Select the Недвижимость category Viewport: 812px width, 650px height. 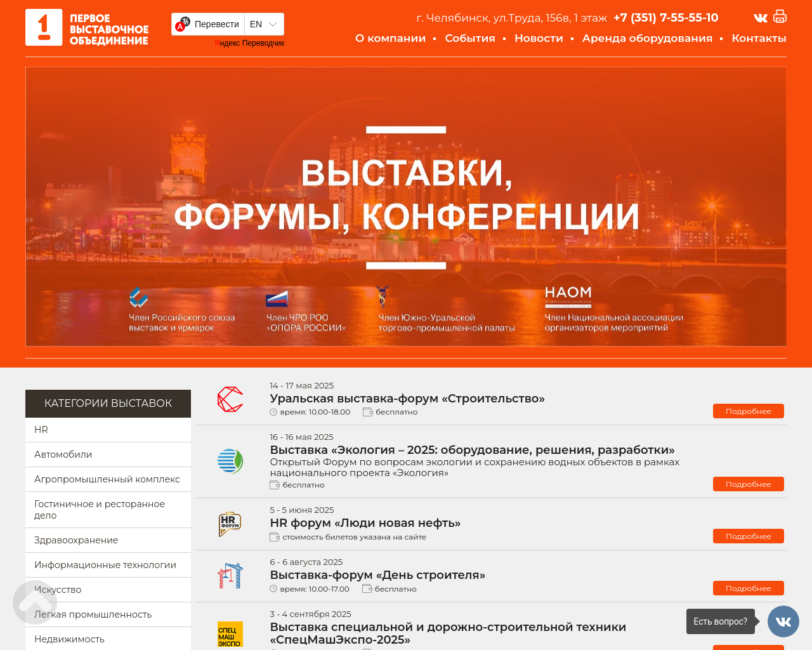pos(108,639)
